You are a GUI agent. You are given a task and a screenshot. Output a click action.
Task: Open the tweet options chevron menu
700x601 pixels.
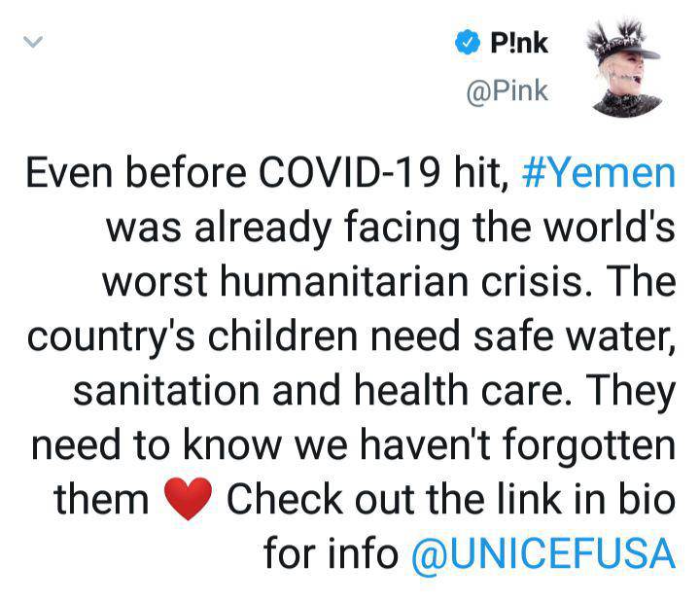click(x=33, y=42)
